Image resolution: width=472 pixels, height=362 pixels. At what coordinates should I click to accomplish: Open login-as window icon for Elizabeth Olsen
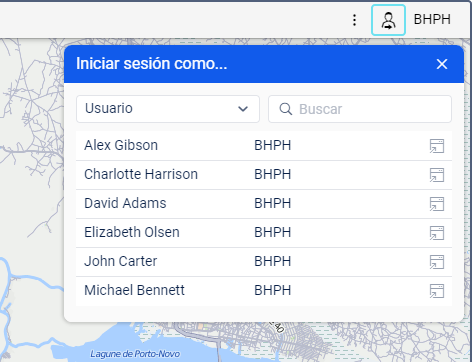[437, 233]
